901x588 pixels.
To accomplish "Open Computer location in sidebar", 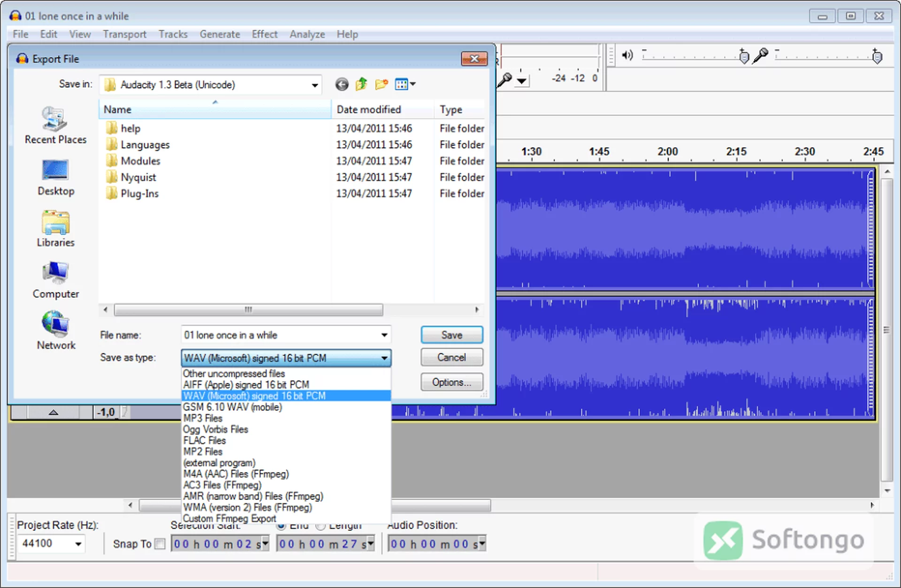I will 55,280.
